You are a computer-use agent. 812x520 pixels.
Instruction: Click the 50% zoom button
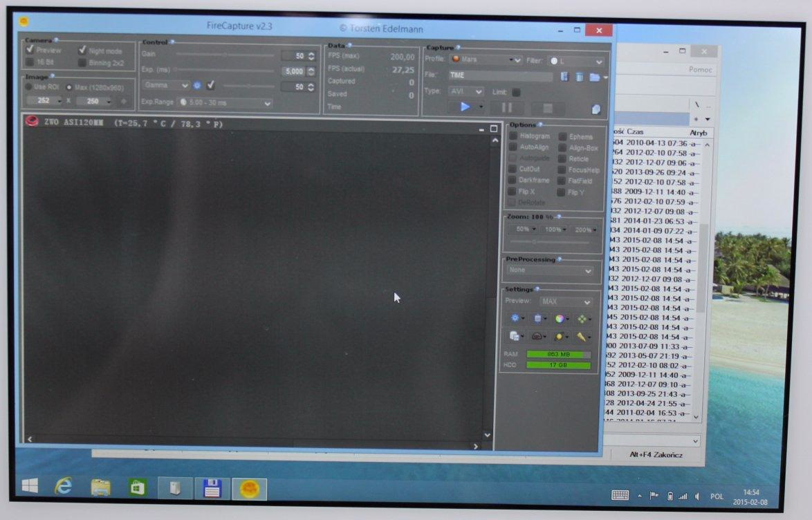click(523, 230)
